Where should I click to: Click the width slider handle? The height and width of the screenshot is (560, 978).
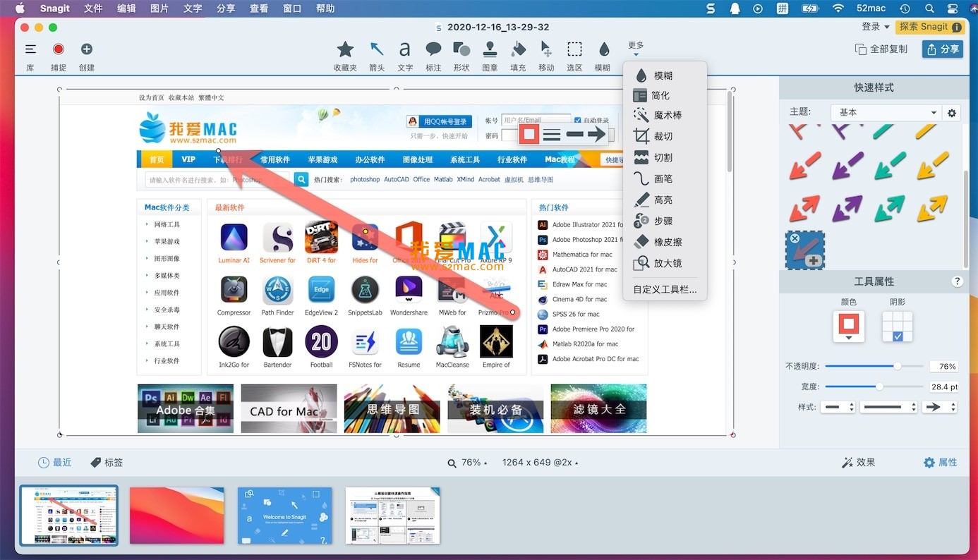click(879, 386)
